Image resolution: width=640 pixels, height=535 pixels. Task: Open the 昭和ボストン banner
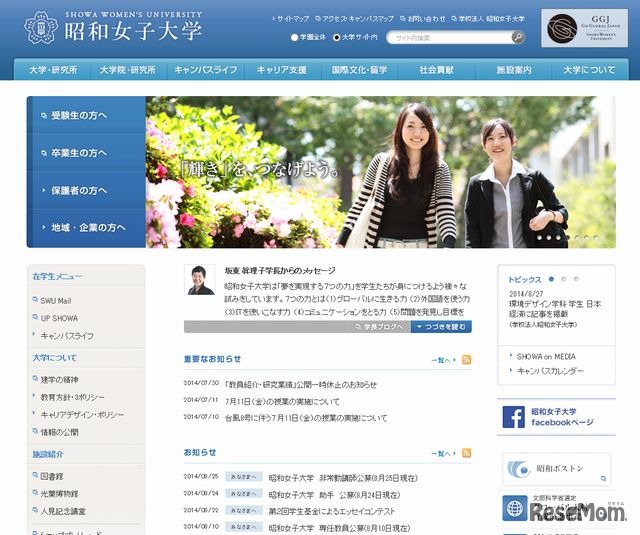coord(556,469)
